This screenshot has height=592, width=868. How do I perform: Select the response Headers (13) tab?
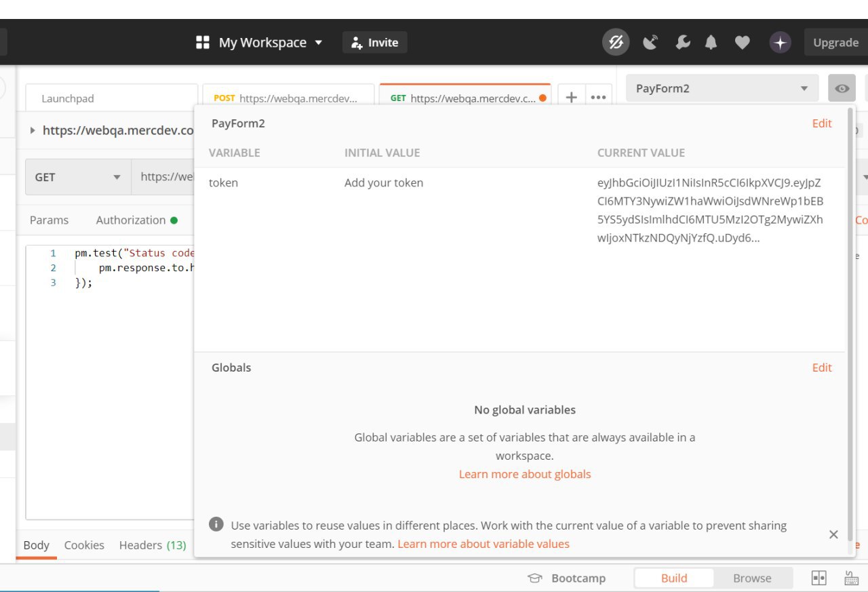(153, 545)
